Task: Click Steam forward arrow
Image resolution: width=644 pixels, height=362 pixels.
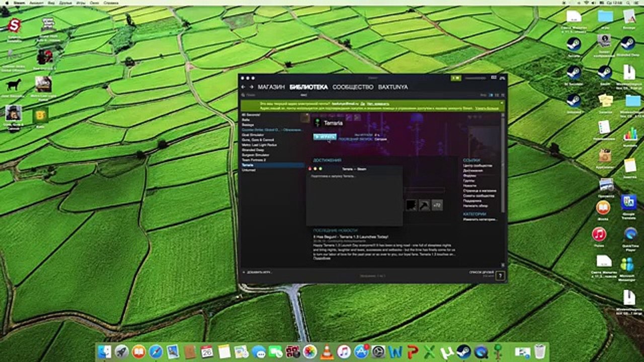Action: click(251, 87)
